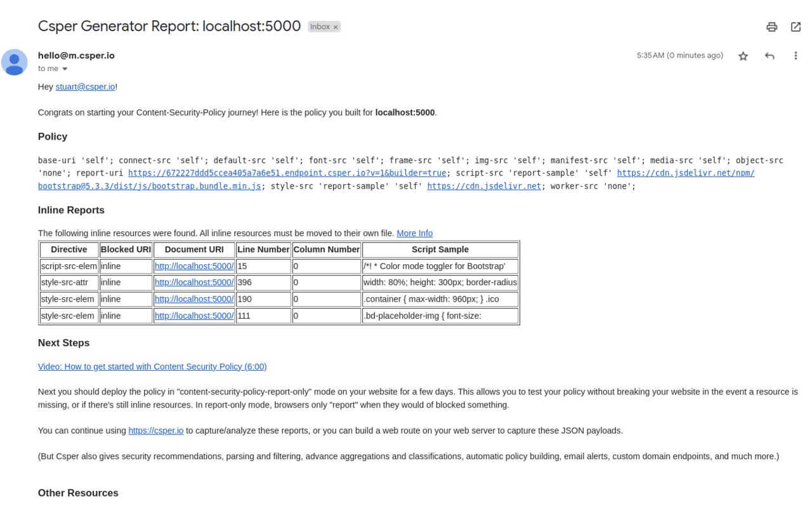Open the https://csper.io link
812x508 pixels.
pyautogui.click(x=156, y=431)
